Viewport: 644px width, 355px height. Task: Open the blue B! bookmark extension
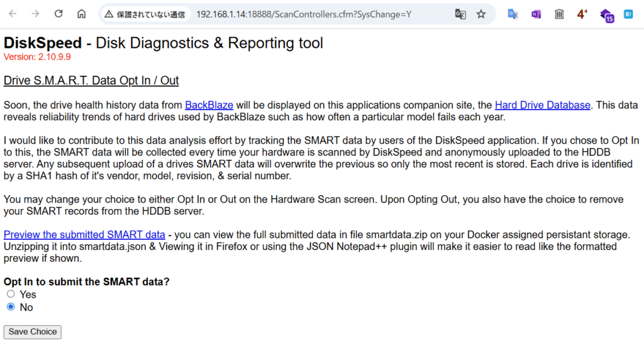pos(628,14)
